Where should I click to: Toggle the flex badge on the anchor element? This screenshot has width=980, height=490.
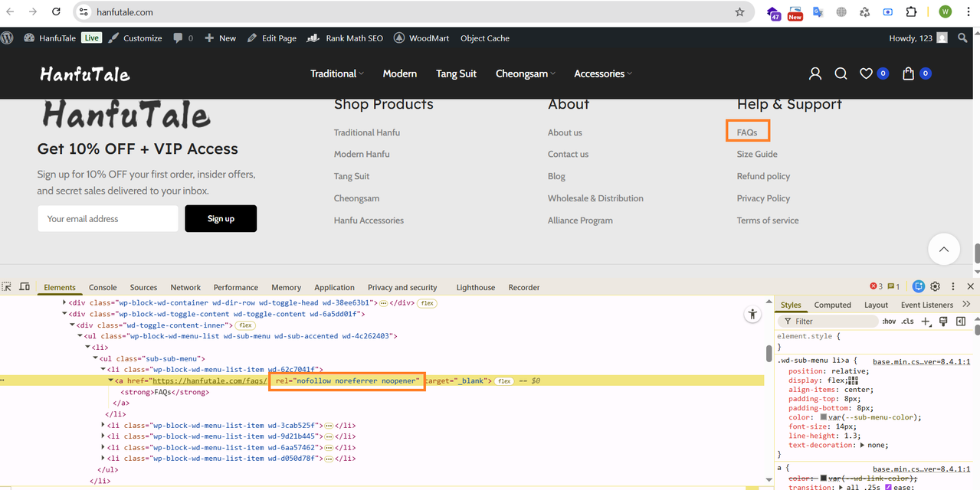coord(504,381)
